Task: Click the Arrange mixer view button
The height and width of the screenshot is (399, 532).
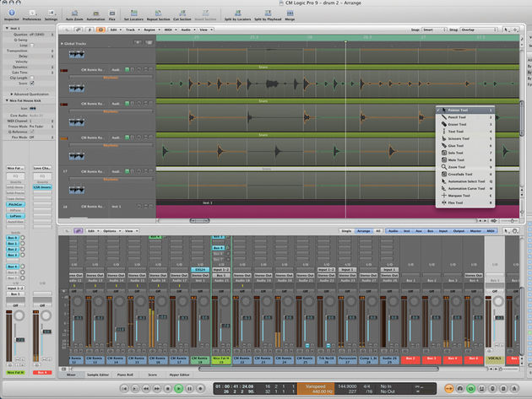Action: click(364, 231)
